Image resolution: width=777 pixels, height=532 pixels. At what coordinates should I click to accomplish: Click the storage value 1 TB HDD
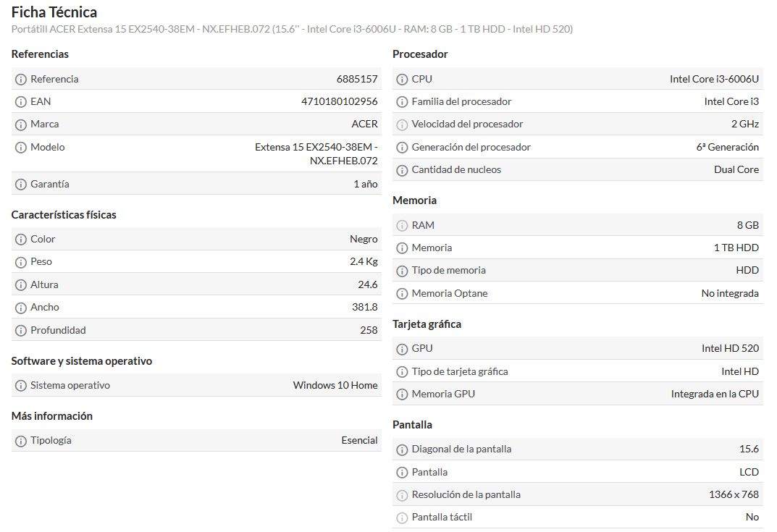coord(736,248)
